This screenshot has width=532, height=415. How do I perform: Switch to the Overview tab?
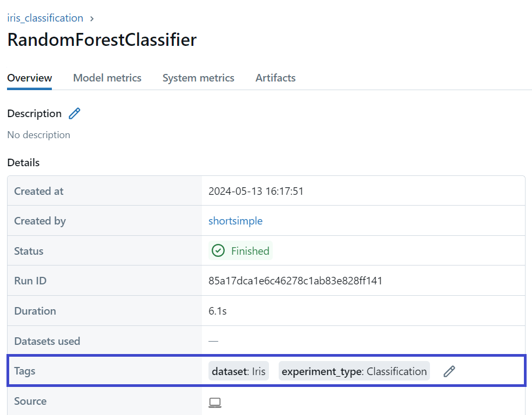30,78
